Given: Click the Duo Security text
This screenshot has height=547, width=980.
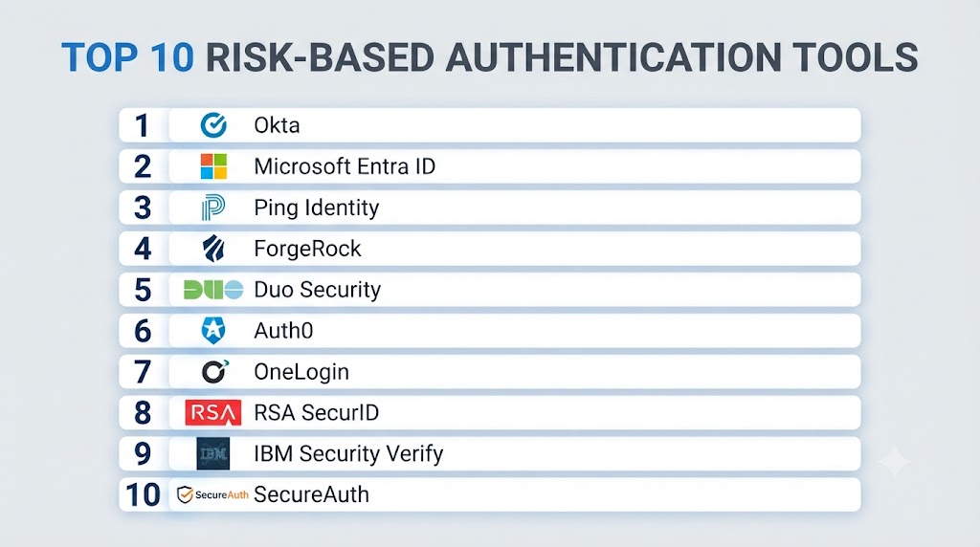Looking at the screenshot, I should (317, 290).
